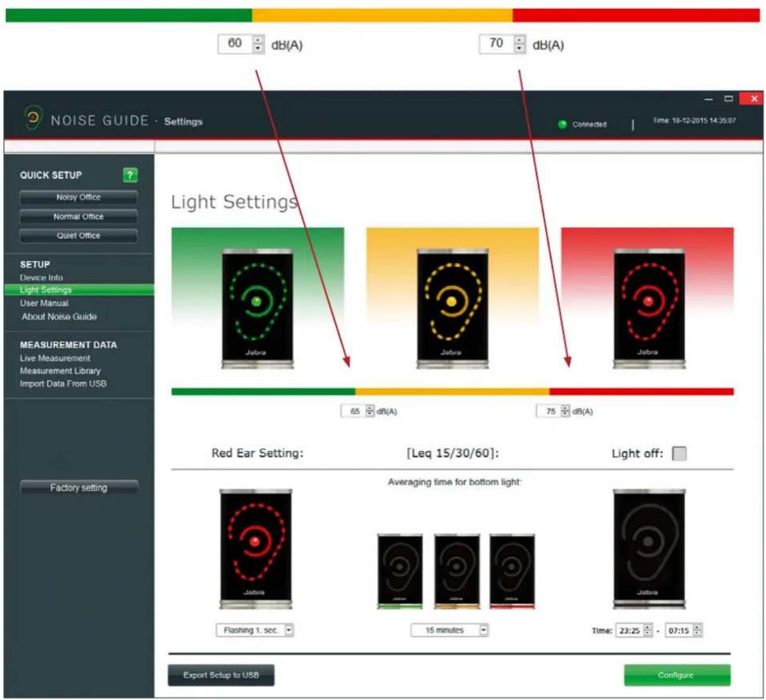Click the dimmed Light off device image

(x=648, y=548)
